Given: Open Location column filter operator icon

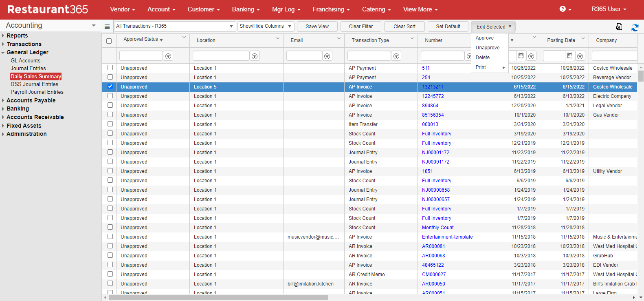Looking at the screenshot, I should pyautogui.click(x=255, y=56).
